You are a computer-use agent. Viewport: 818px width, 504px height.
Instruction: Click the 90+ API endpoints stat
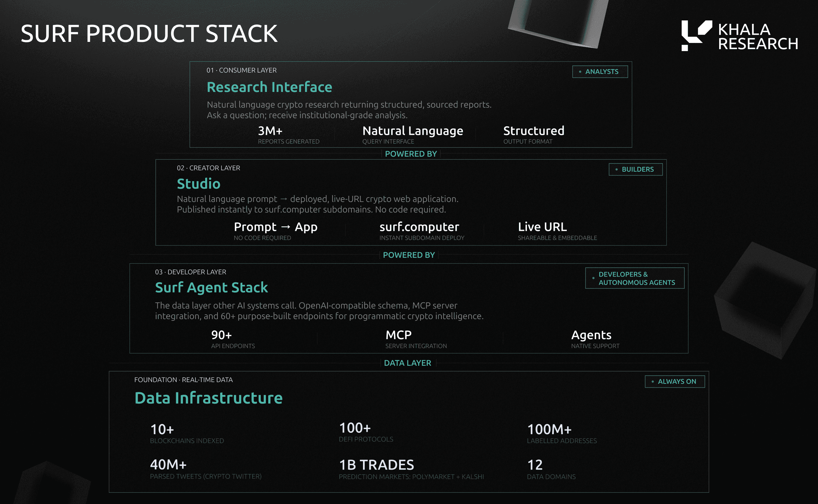tap(222, 335)
